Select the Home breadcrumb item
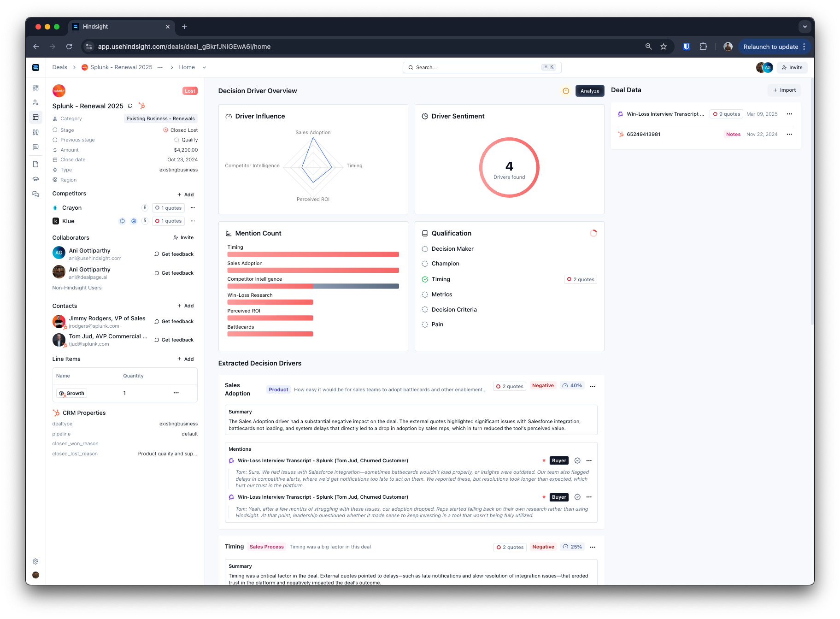 (187, 67)
